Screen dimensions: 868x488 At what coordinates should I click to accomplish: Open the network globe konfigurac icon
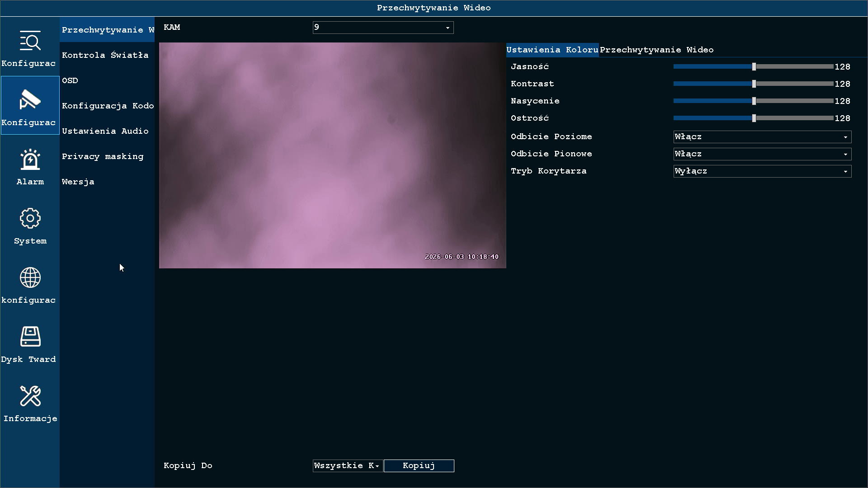(30, 283)
